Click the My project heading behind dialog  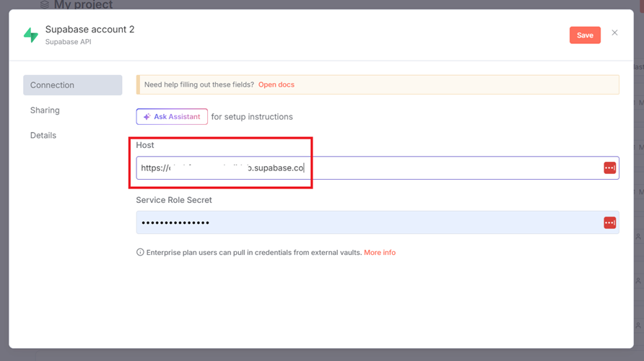[83, 4]
